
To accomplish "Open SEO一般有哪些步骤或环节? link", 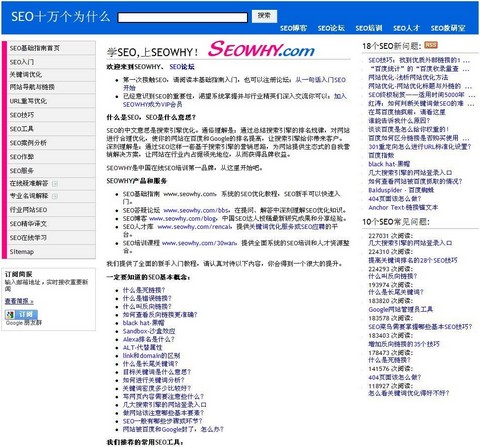I will coord(163,421).
